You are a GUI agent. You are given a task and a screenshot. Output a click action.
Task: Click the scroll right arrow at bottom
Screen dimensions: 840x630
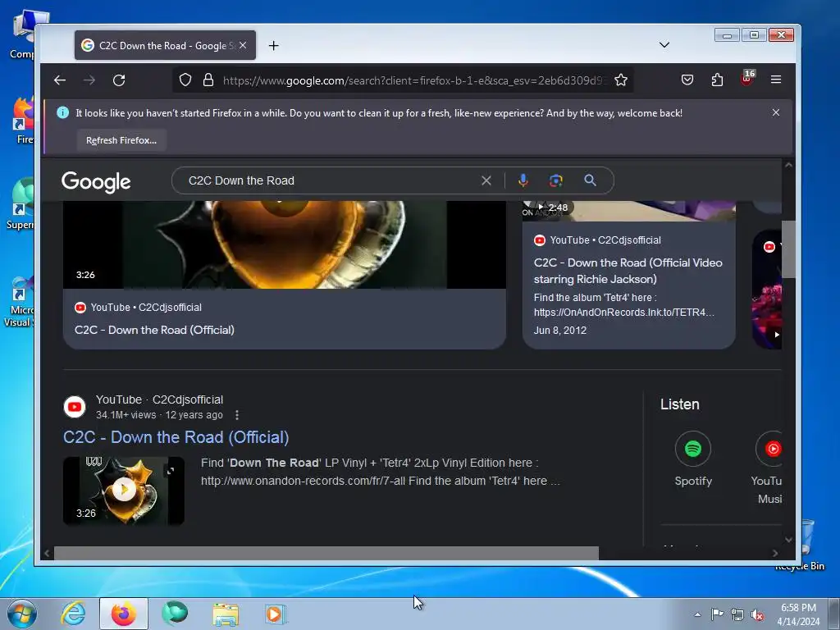tap(775, 553)
